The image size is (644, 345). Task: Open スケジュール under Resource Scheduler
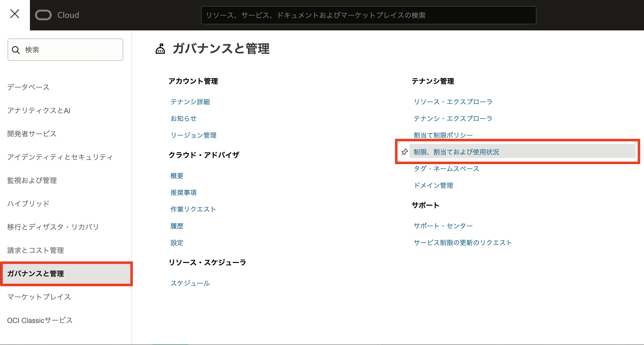pos(190,283)
